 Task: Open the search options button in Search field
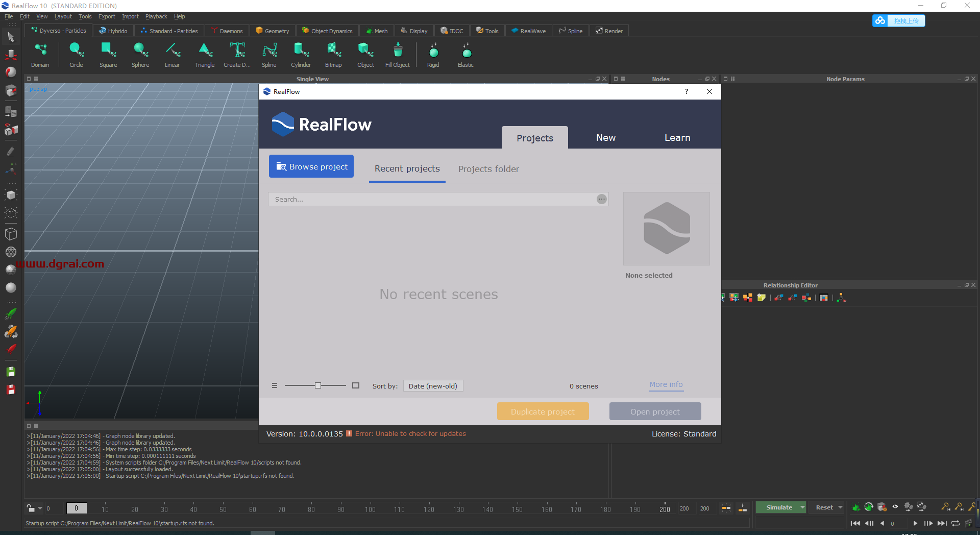coord(602,199)
